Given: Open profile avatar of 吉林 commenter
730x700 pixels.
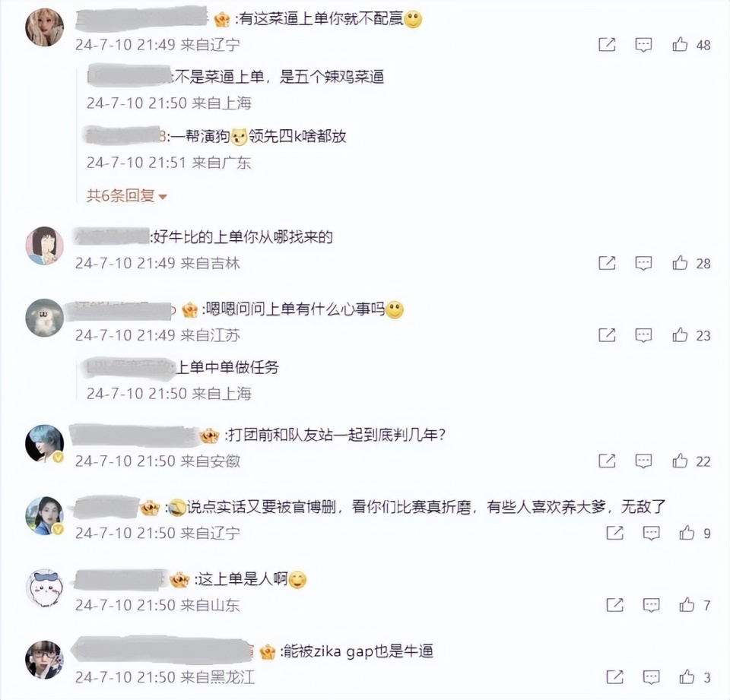Looking at the screenshot, I should point(44,245).
